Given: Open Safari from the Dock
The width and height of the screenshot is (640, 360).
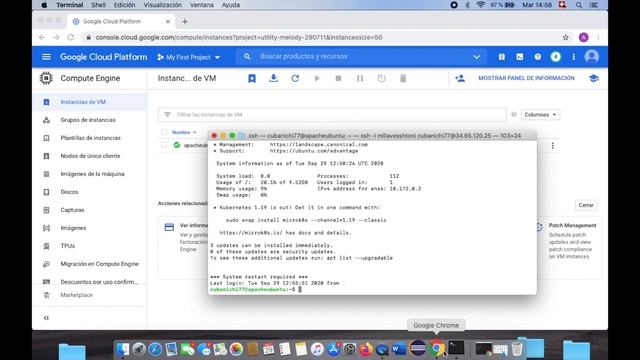Looking at the screenshot, I should [x=155, y=349].
